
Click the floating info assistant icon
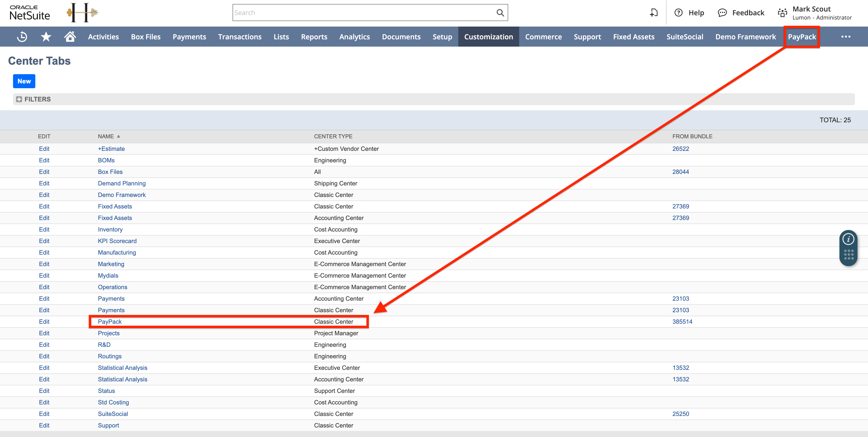848,239
